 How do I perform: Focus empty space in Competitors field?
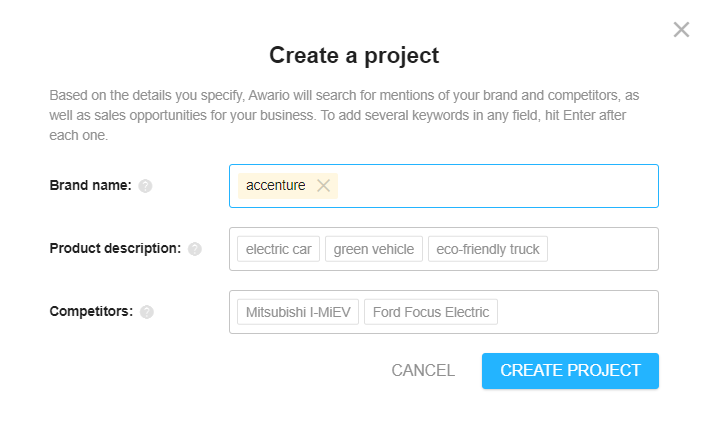[578, 312]
